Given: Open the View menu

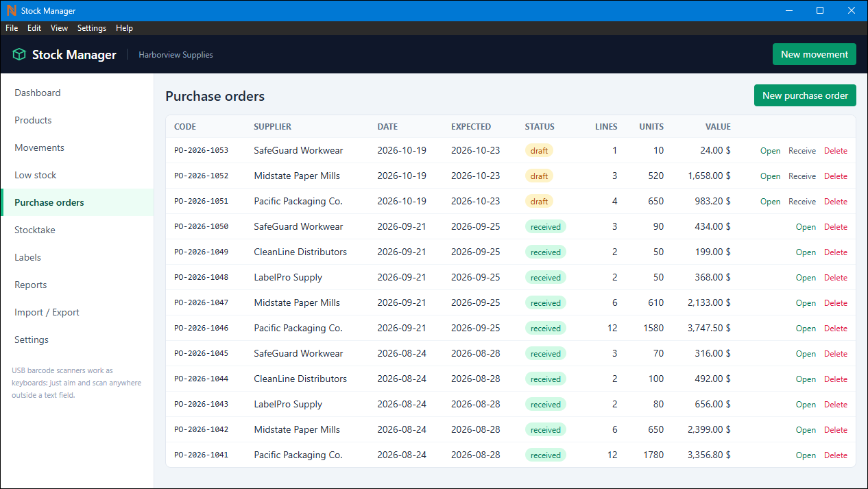Looking at the screenshot, I should (x=59, y=28).
